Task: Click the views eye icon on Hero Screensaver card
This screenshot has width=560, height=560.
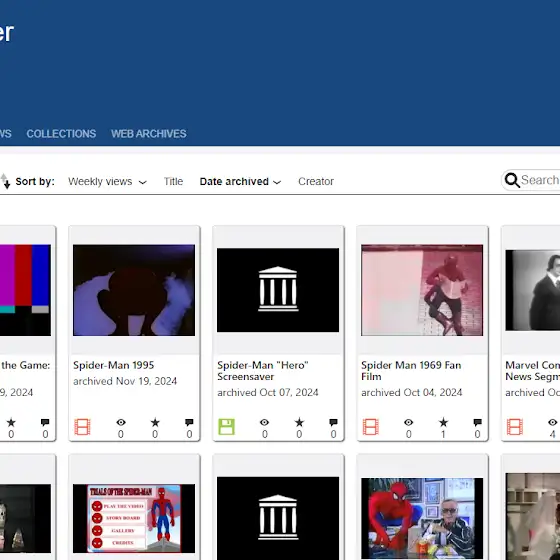Action: pyautogui.click(x=264, y=422)
